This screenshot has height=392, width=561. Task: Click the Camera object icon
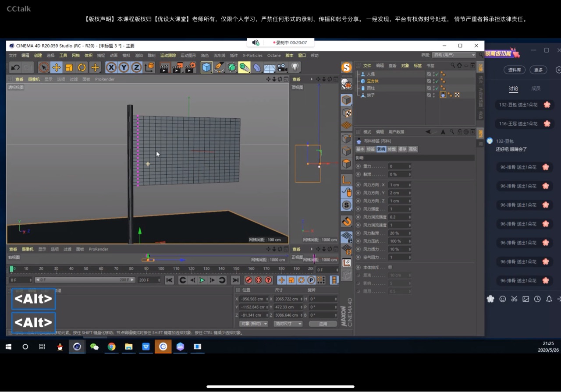click(x=282, y=67)
